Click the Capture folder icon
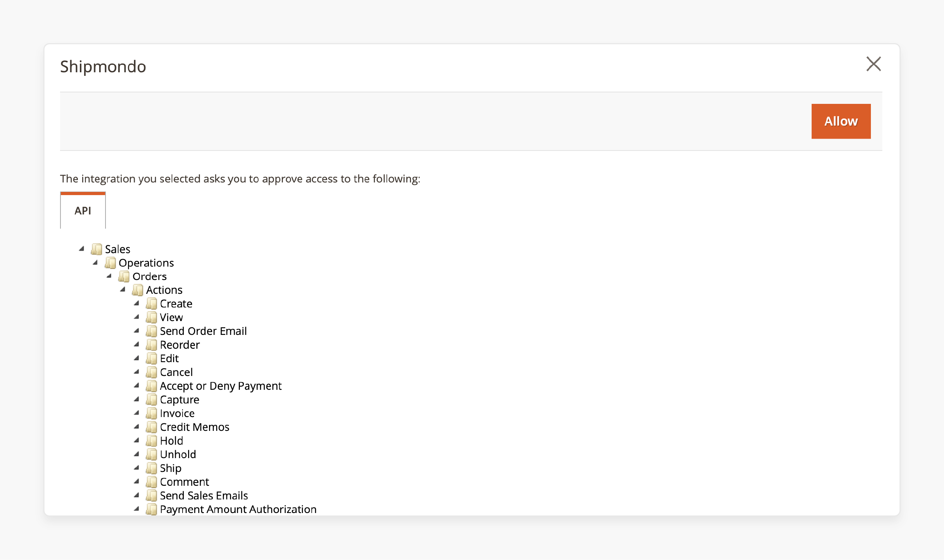 (151, 400)
